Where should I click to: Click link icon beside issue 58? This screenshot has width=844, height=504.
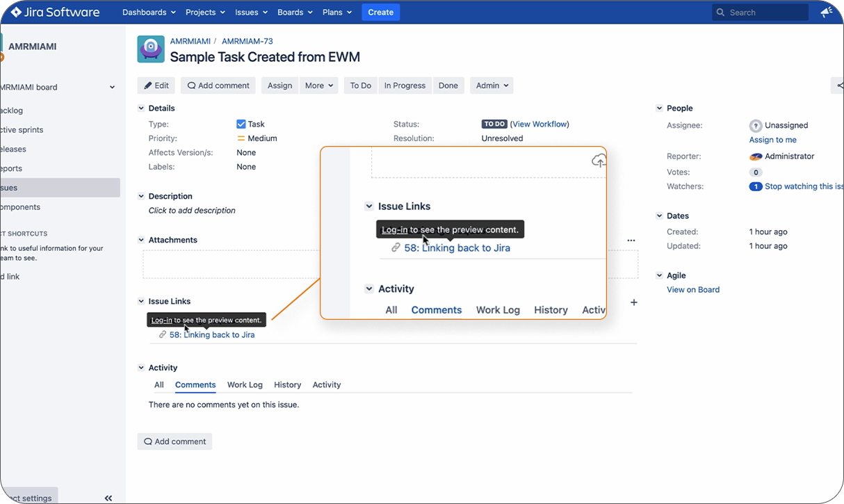[163, 335]
